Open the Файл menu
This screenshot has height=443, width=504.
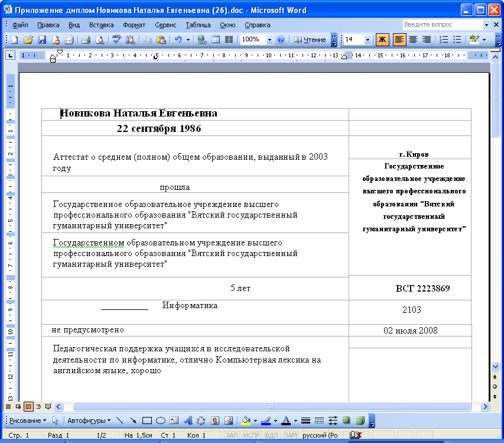pos(20,25)
